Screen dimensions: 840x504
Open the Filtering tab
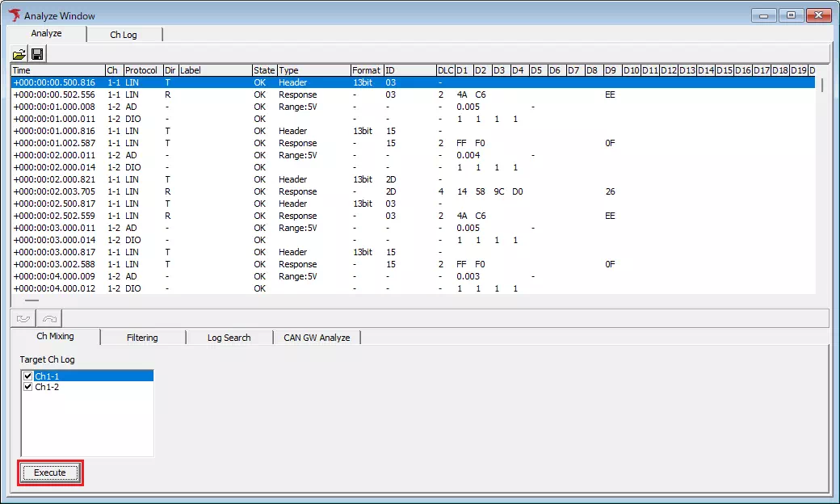click(142, 338)
